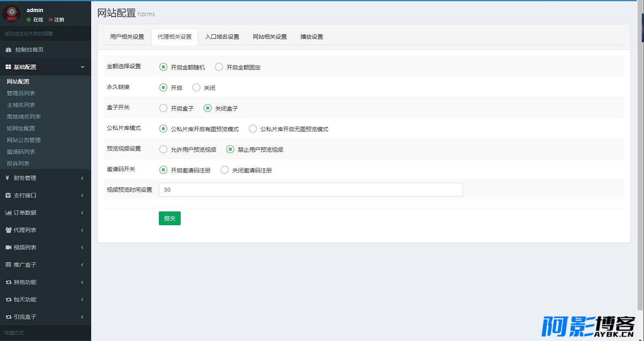The width and height of the screenshot is (644, 341).
Task: Click the retweet icon beside 其他功能
Action: coord(8,282)
